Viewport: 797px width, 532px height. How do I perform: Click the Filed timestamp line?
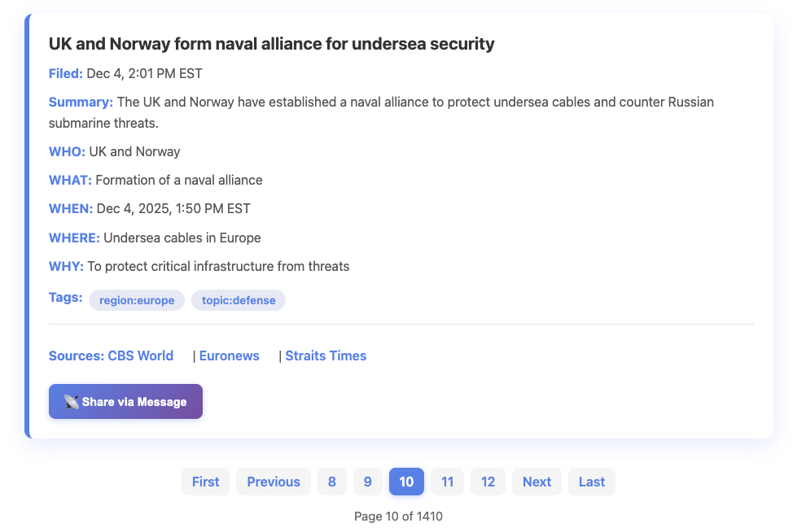pos(125,73)
